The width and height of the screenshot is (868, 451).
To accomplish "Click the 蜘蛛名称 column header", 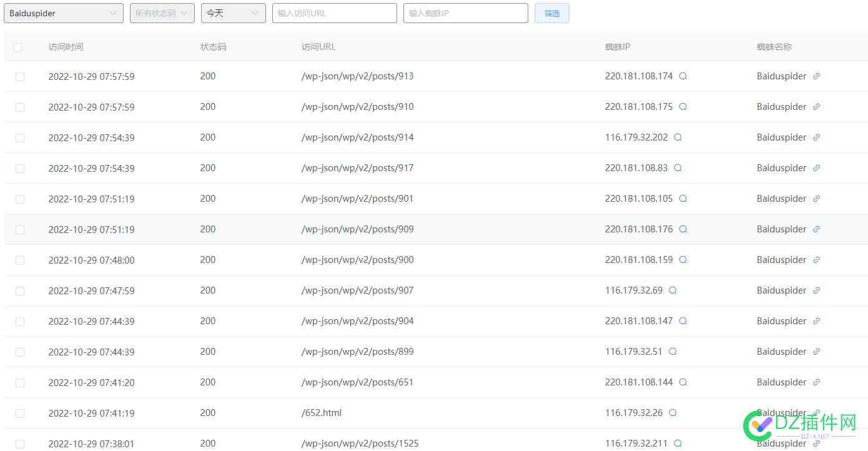I will (x=774, y=47).
